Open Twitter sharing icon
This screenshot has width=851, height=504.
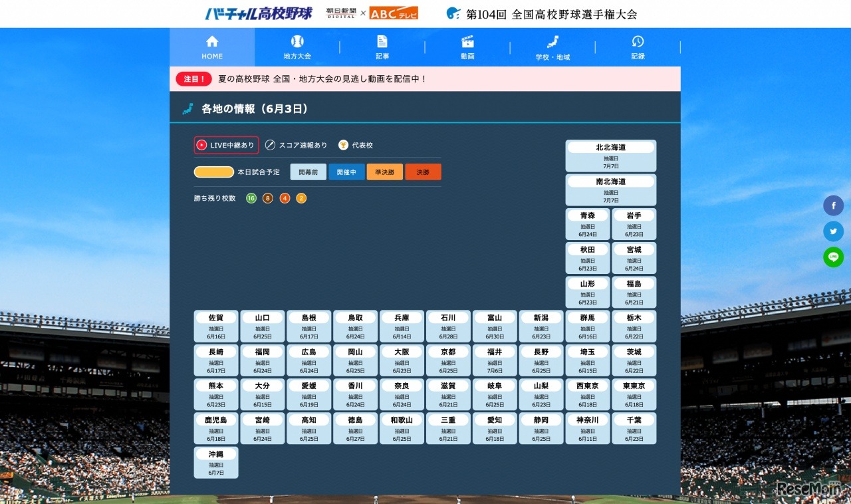833,231
